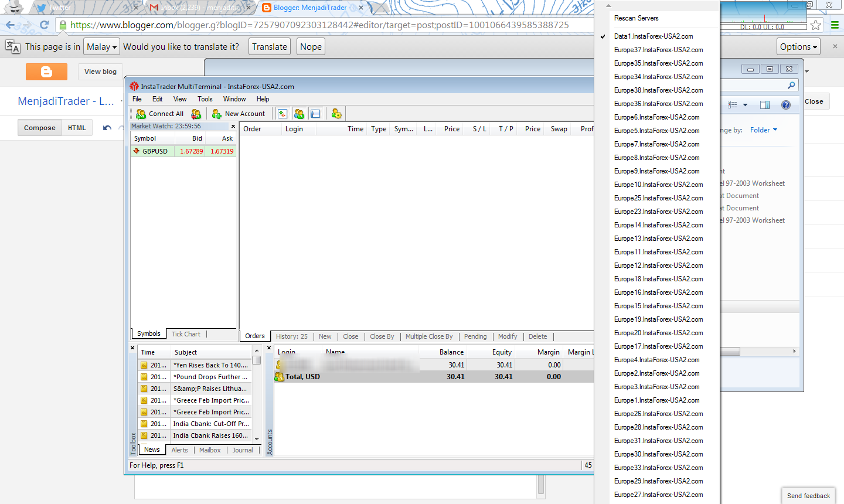Dismiss the translate bar

tap(835, 46)
